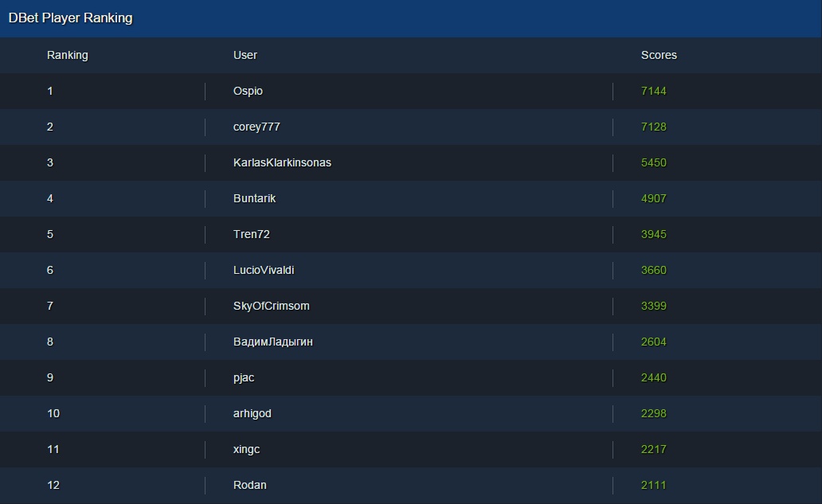Click rank number 12 in the table
The width and height of the screenshot is (822, 504).
click(53, 485)
